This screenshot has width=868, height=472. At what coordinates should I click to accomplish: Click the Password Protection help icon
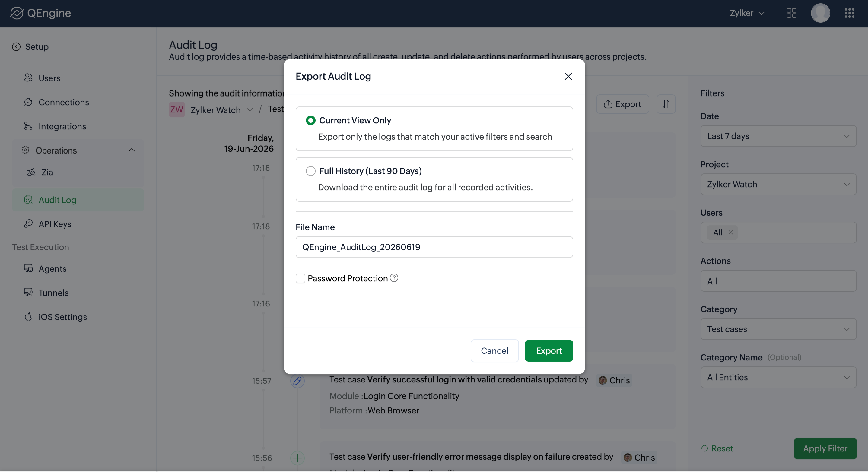point(394,278)
